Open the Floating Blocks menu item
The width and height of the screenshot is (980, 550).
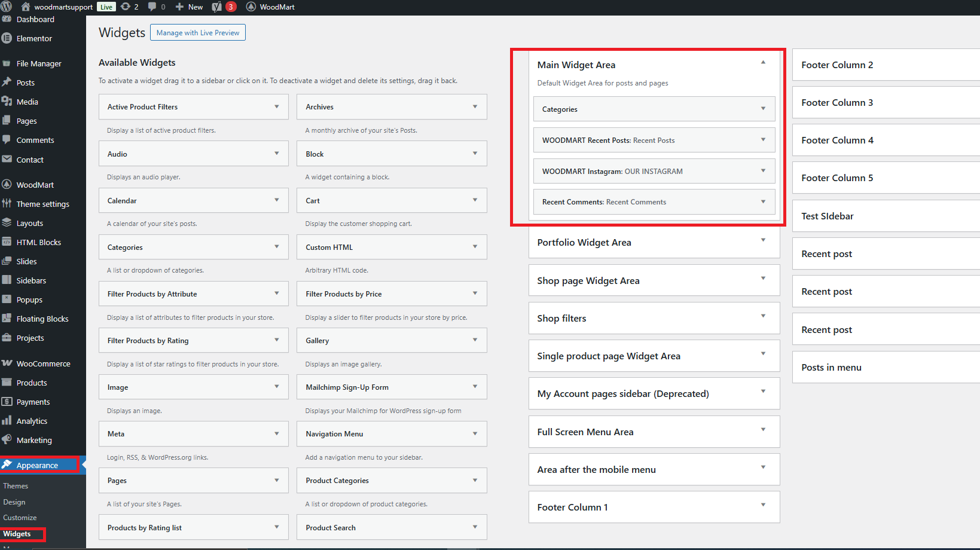coord(42,319)
